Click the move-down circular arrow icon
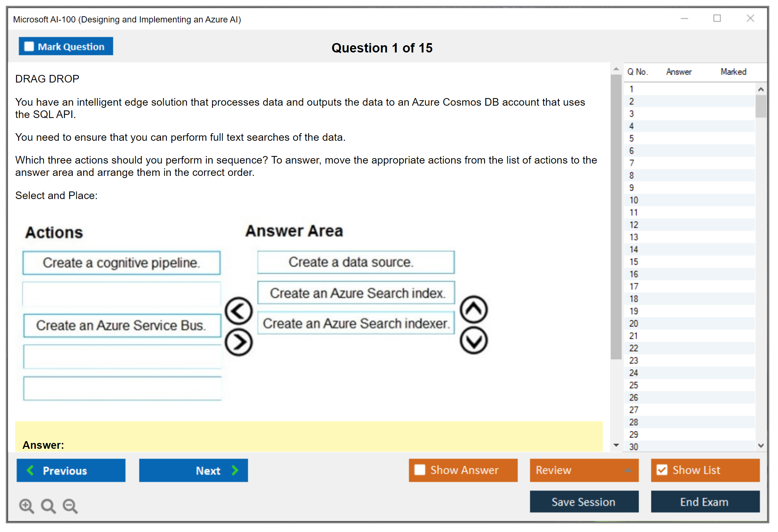Viewport: 778px width, 532px height. [x=474, y=341]
